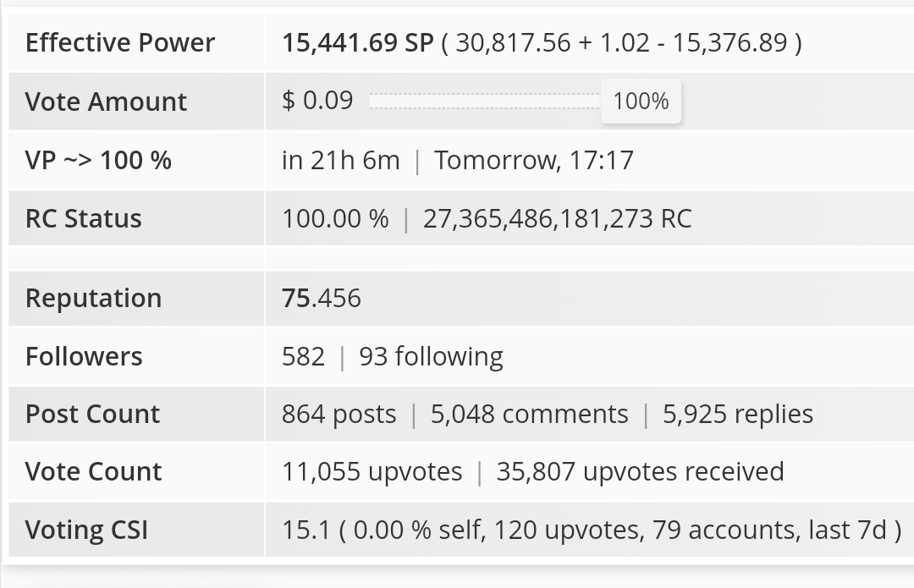Click the $ 0.09 vote amount
Image resolution: width=914 pixels, height=588 pixels.
(317, 101)
